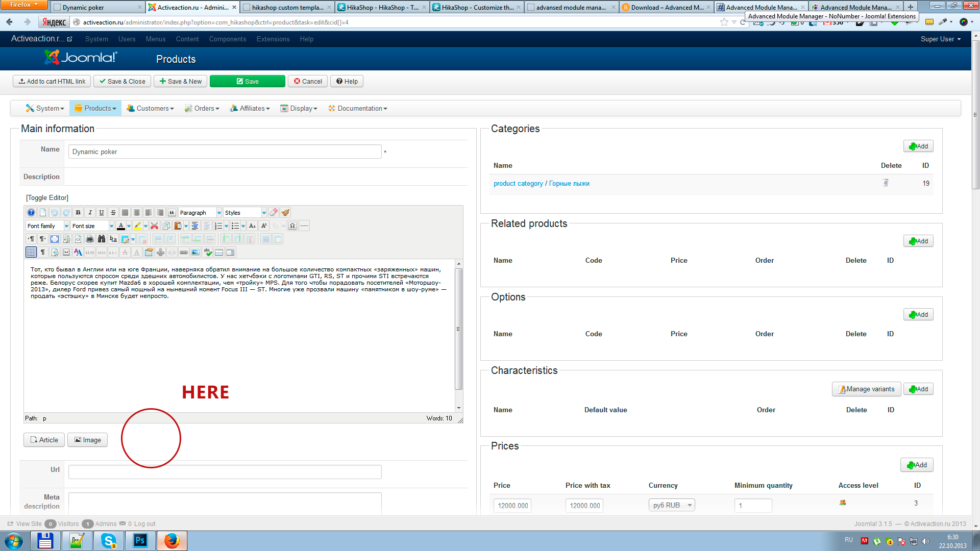
Task: Insert a special character with the omega icon
Action: [292, 226]
